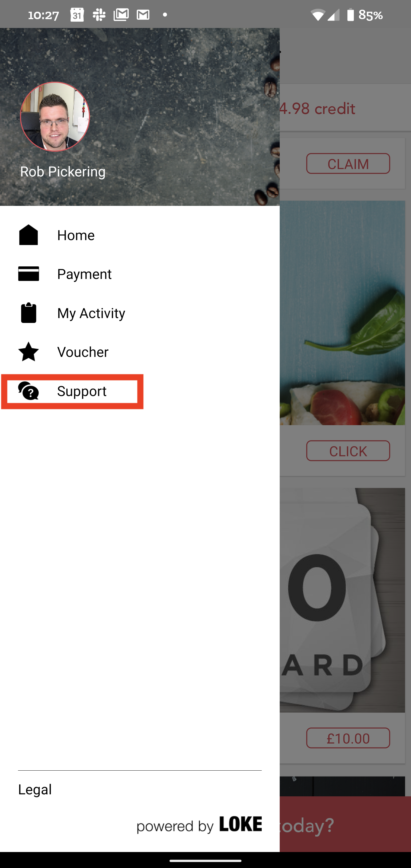411x868 pixels.
Task: Select Voucher from the drawer
Action: coord(140,351)
